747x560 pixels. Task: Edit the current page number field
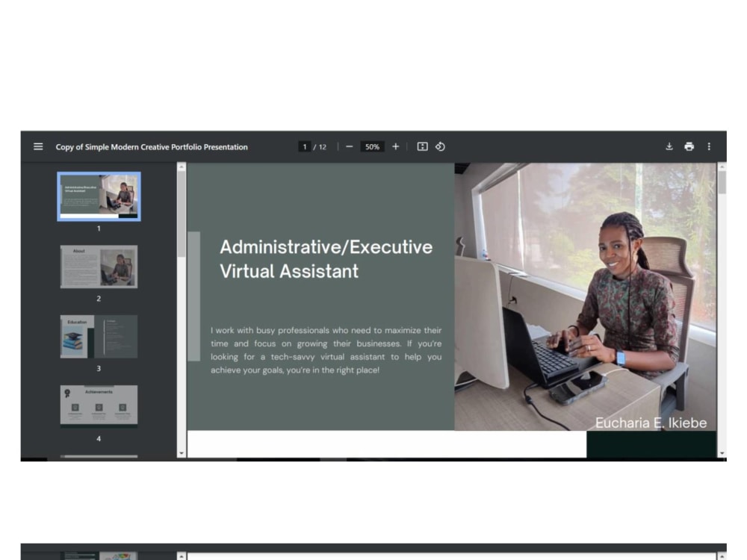tap(305, 146)
